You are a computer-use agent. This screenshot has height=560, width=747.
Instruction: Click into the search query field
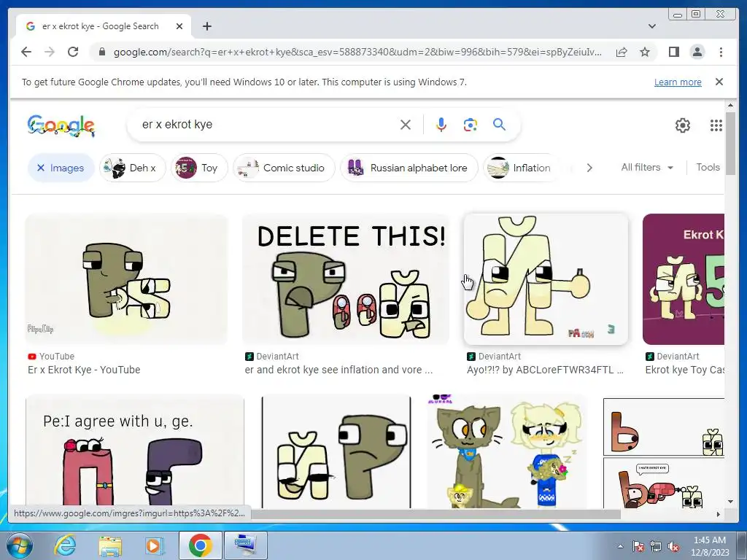pos(267,125)
